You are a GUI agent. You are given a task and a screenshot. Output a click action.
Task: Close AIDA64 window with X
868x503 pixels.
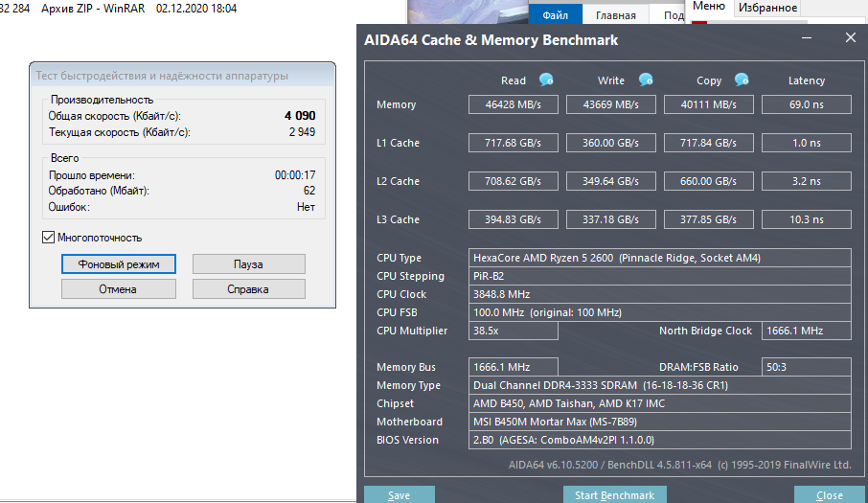coord(851,37)
